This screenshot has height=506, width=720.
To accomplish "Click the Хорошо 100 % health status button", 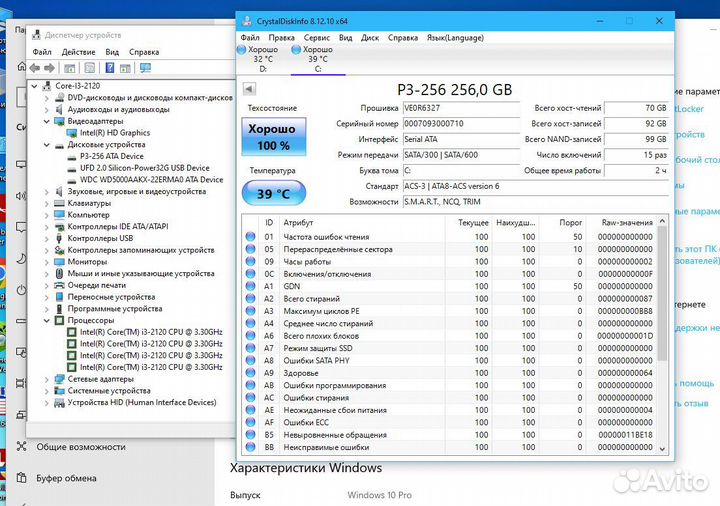I will point(274,137).
